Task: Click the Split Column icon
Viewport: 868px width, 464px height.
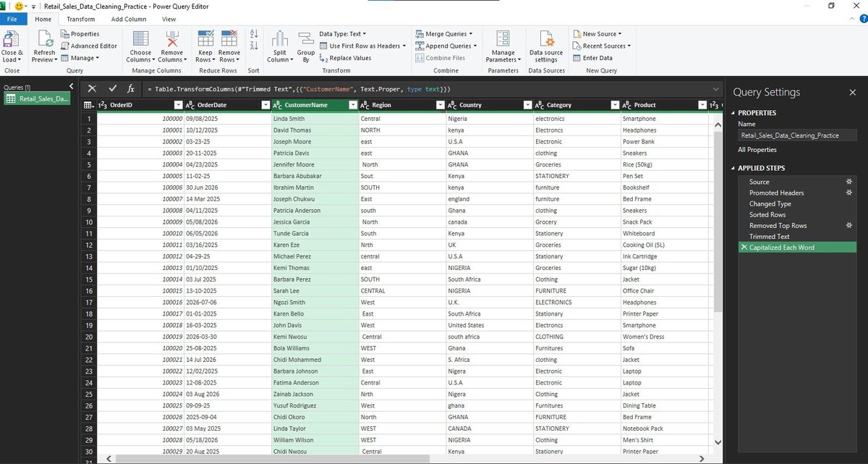Action: click(279, 39)
